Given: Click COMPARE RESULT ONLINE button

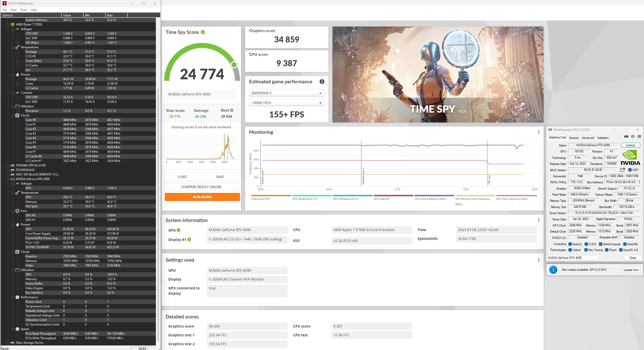Looking at the screenshot, I should pos(201,187).
